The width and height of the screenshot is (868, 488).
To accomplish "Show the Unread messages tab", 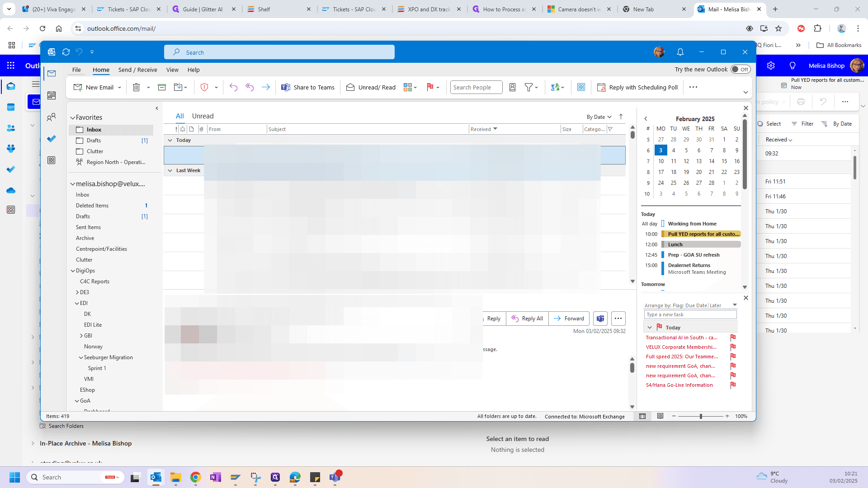I will point(203,116).
